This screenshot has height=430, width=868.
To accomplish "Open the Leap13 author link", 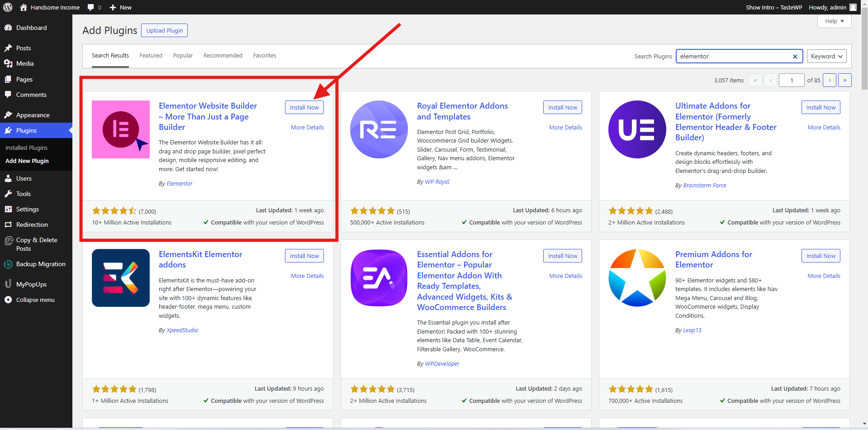I will [692, 330].
